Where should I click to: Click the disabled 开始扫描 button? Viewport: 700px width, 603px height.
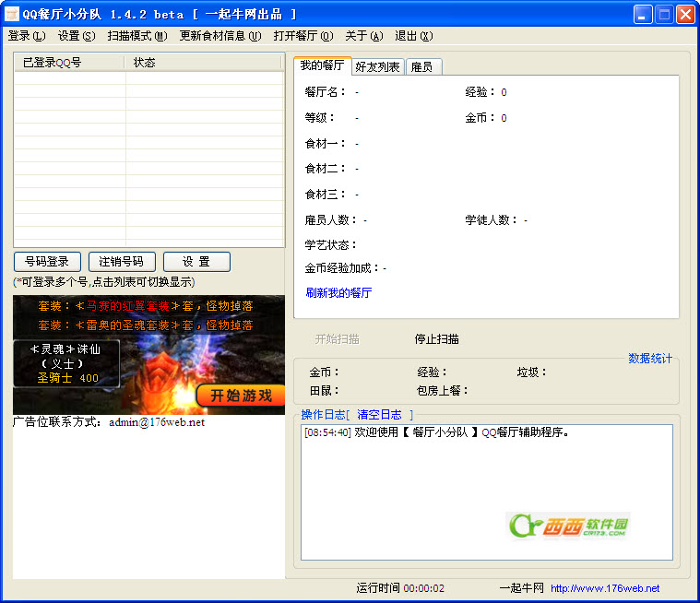[x=338, y=339]
